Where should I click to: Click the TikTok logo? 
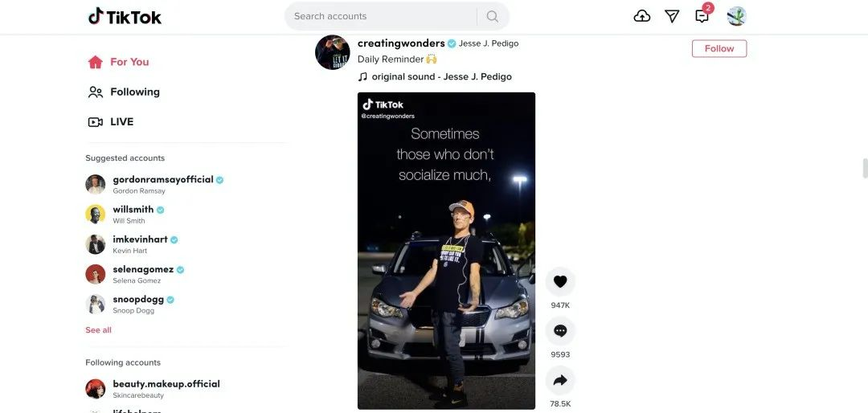pyautogui.click(x=125, y=16)
